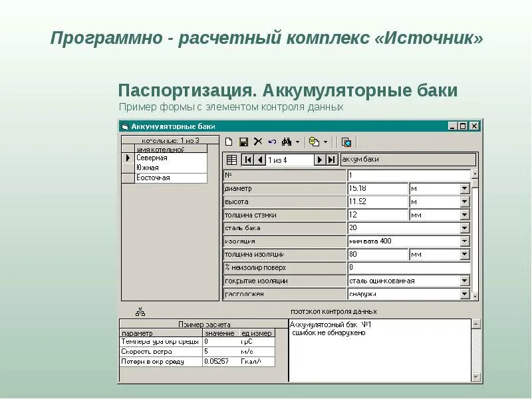
Task: Click the 'имя котельной' column header
Action: coord(160,150)
